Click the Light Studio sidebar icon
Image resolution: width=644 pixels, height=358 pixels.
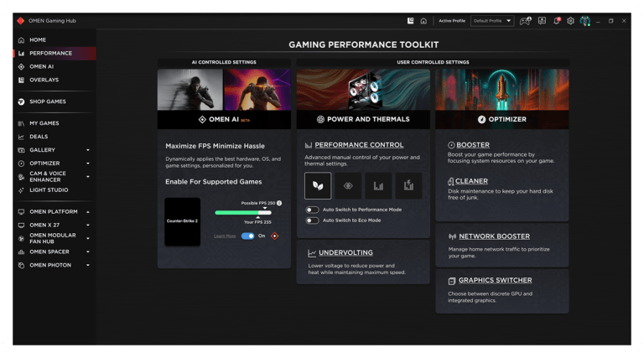[x=21, y=190]
